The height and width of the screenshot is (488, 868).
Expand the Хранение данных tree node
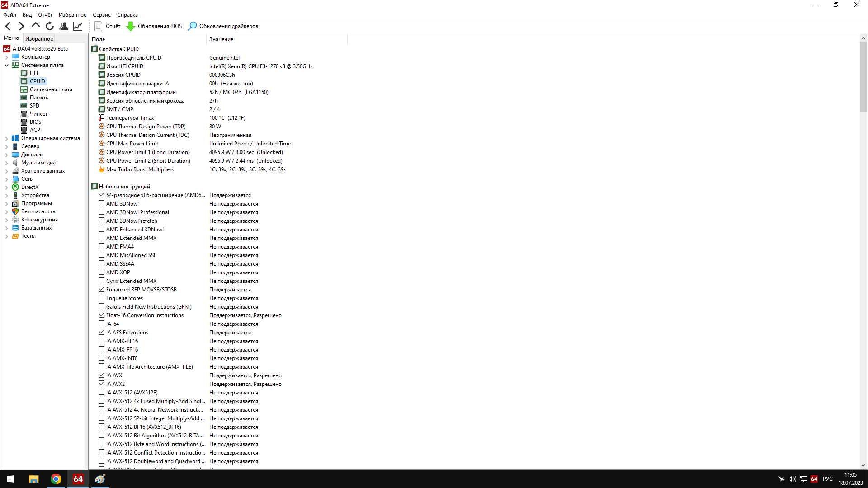pyautogui.click(x=7, y=171)
